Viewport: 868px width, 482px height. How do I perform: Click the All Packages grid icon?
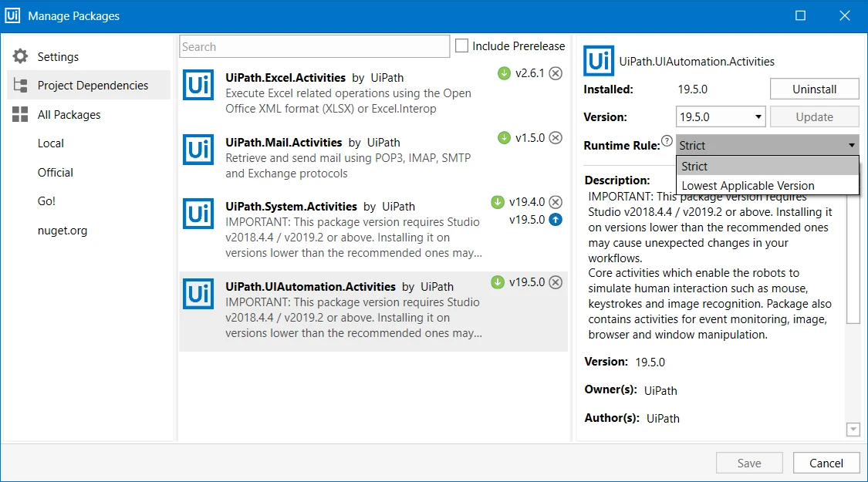click(x=21, y=115)
